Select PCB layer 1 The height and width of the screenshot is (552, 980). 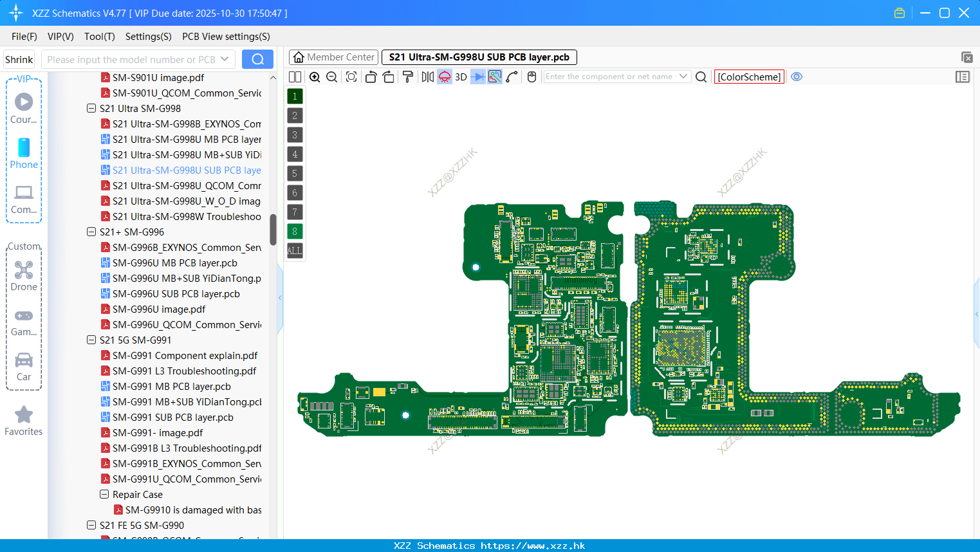(x=295, y=96)
